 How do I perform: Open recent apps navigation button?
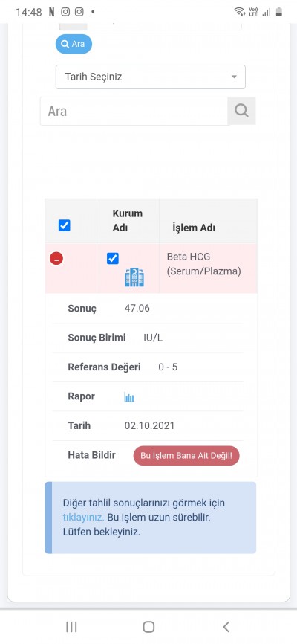71,627
